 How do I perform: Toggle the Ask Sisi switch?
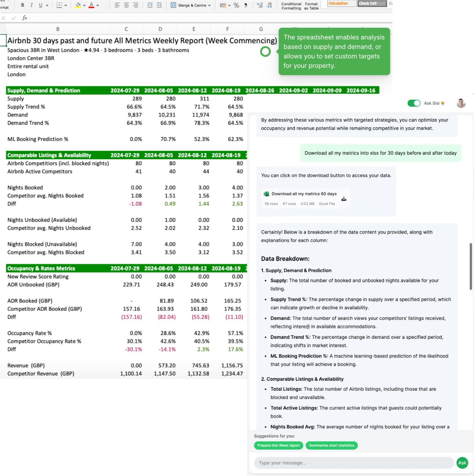[x=414, y=103]
